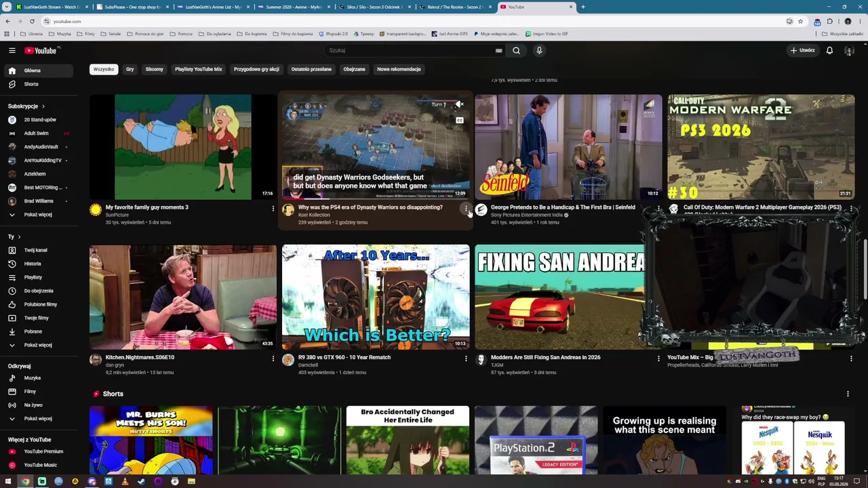The image size is (868, 488).
Task: Open options menu for R9 380 vs GTX 960 video
Action: 466,359
